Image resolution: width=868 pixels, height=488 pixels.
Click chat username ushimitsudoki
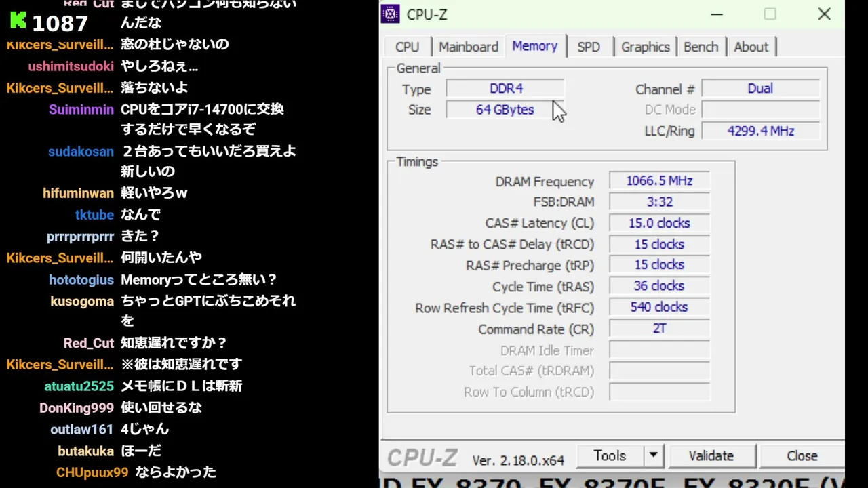pyautogui.click(x=71, y=66)
